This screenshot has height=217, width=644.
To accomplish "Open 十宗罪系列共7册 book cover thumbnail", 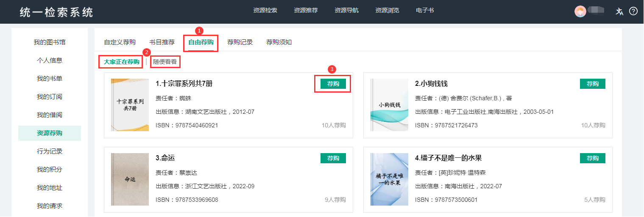I will coord(130,105).
